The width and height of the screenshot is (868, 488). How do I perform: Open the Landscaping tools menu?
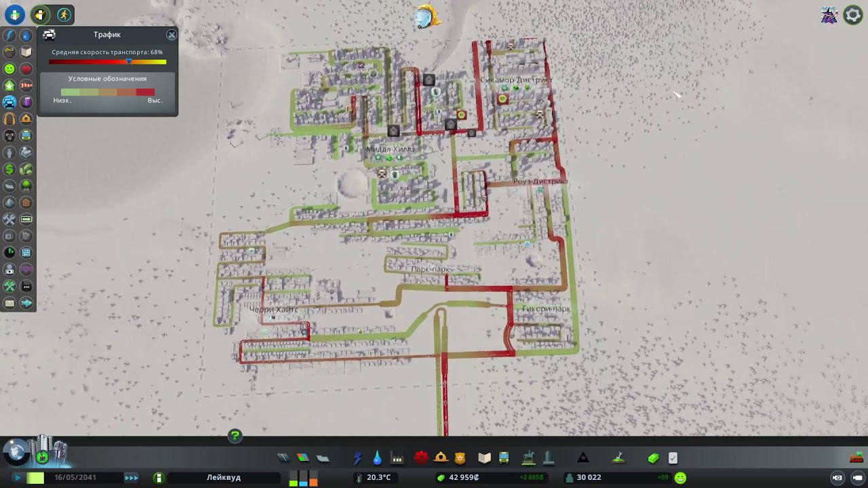(x=618, y=458)
